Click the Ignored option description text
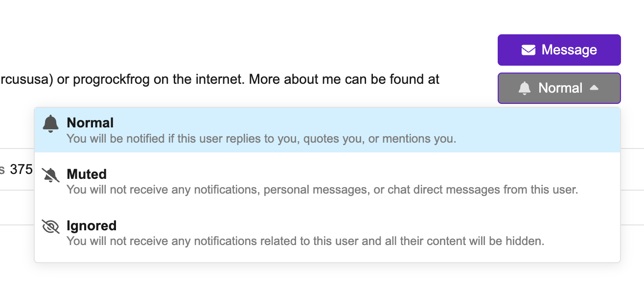Image resolution: width=644 pixels, height=295 pixels. point(305,241)
